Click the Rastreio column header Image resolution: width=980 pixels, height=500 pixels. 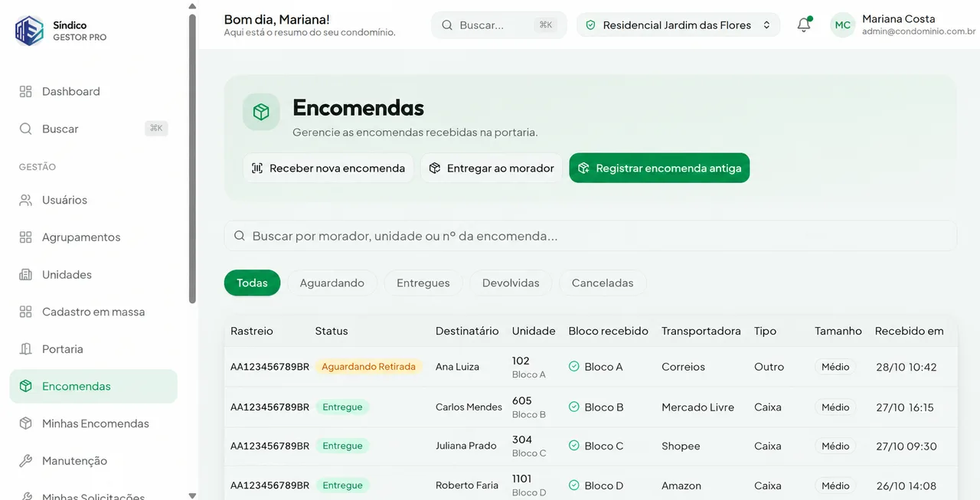click(x=252, y=331)
